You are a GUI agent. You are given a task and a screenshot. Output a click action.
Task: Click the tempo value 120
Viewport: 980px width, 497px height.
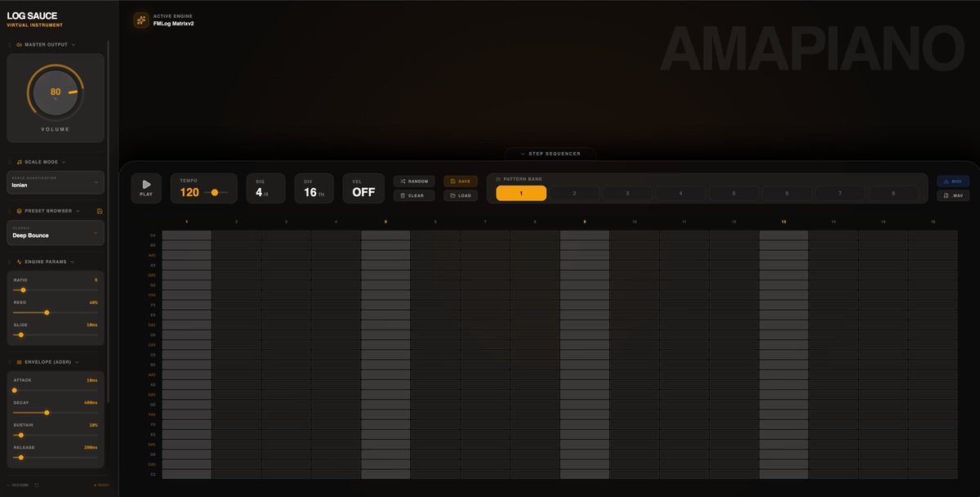coord(189,193)
